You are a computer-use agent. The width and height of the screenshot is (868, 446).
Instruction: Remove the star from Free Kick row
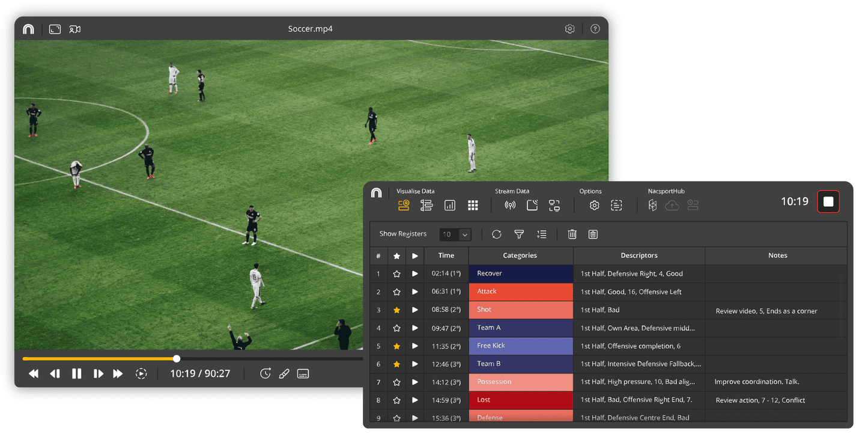click(396, 346)
